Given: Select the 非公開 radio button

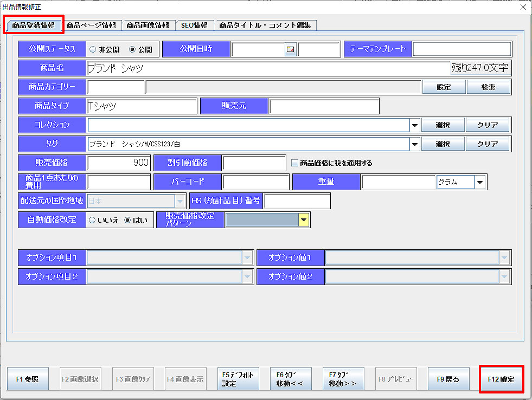Looking at the screenshot, I should 93,49.
